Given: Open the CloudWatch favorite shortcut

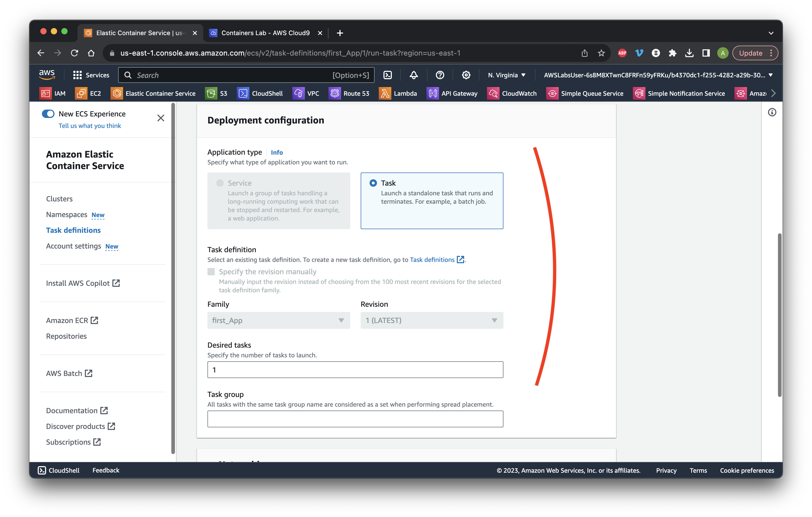Looking at the screenshot, I should (512, 94).
